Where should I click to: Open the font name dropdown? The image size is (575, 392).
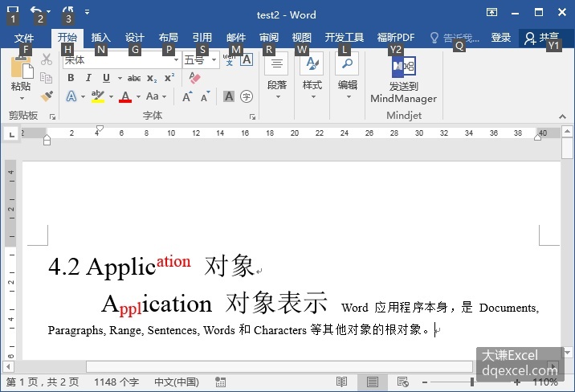click(177, 59)
